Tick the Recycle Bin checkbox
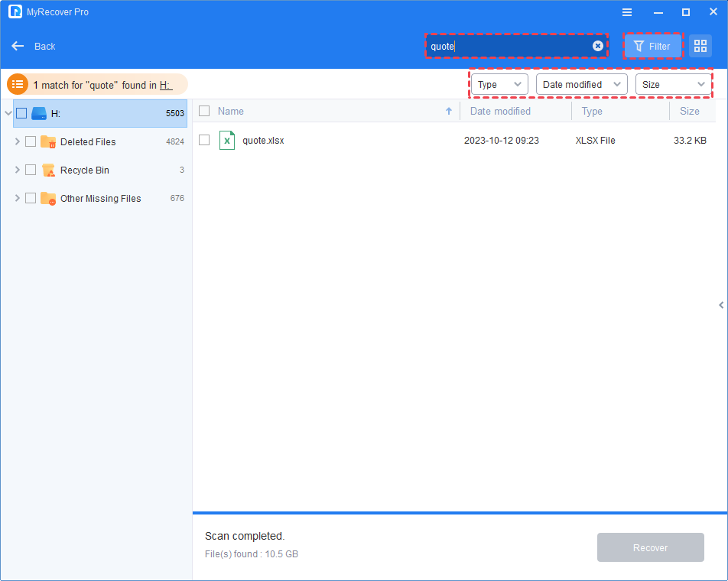The width and height of the screenshot is (728, 581). [31, 170]
